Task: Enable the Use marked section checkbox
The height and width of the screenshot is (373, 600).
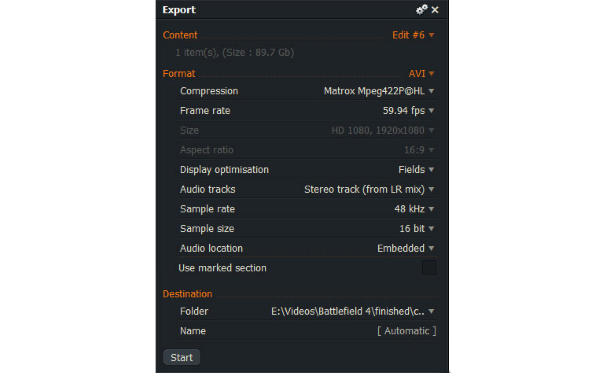Action: click(429, 268)
